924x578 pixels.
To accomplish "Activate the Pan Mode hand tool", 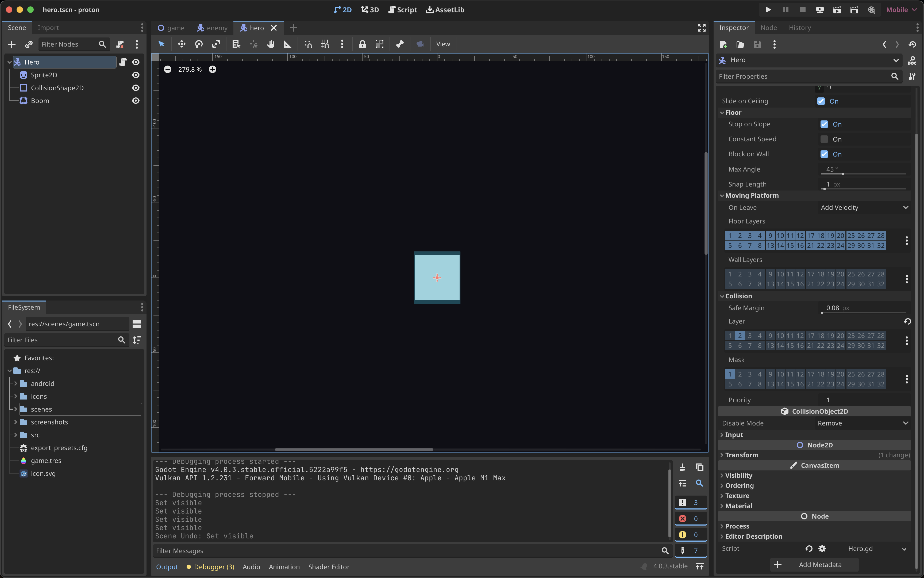I will click(270, 44).
